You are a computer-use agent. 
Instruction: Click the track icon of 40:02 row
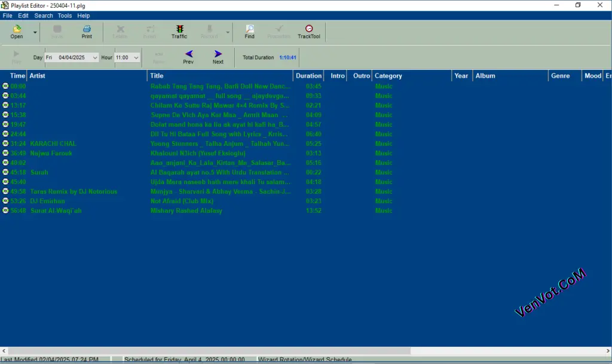click(5, 163)
